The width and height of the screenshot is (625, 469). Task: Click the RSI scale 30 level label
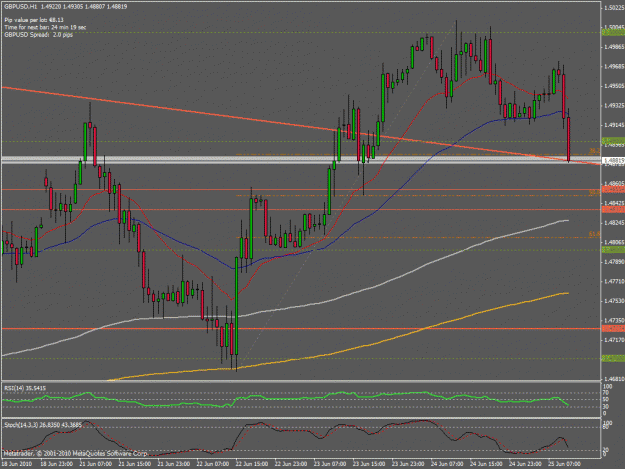[606, 406]
